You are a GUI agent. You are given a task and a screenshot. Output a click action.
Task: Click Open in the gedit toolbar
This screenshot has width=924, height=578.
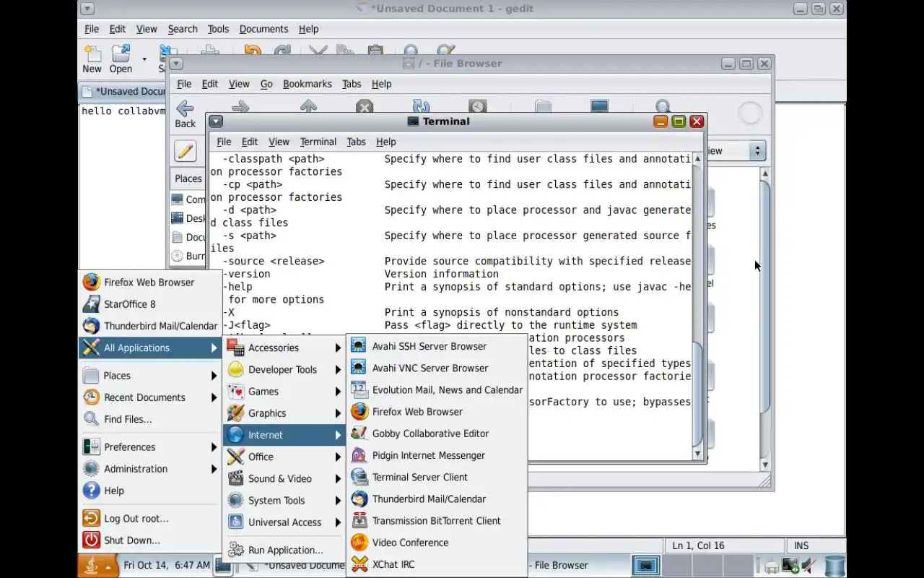tap(121, 59)
